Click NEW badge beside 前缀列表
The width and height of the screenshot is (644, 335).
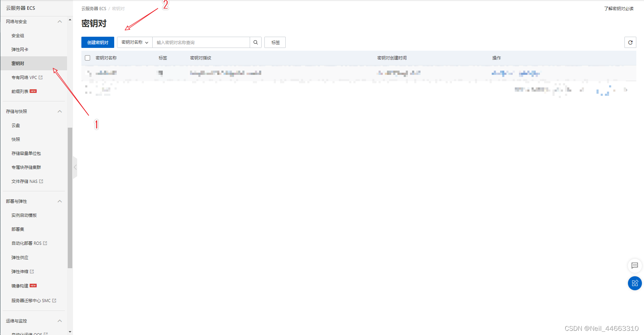pos(33,91)
